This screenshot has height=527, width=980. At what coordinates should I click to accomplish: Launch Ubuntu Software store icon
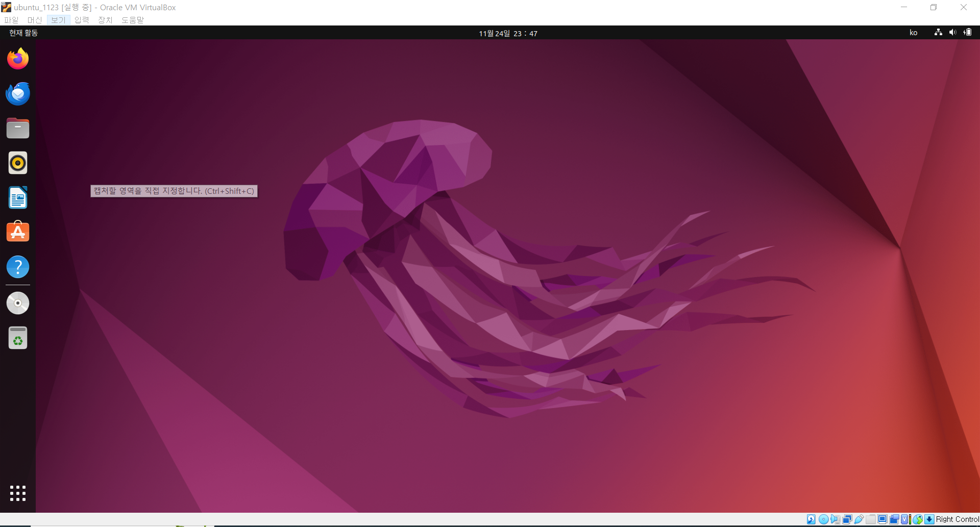18,232
